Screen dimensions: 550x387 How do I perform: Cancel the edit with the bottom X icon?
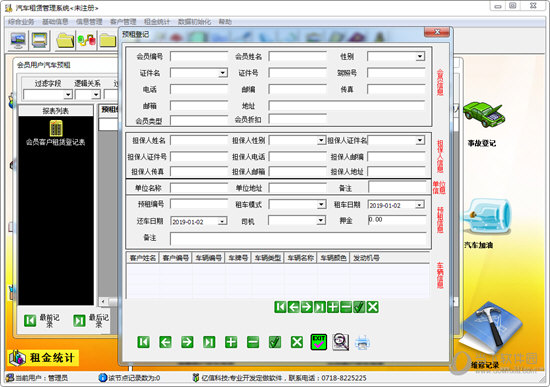297,342
